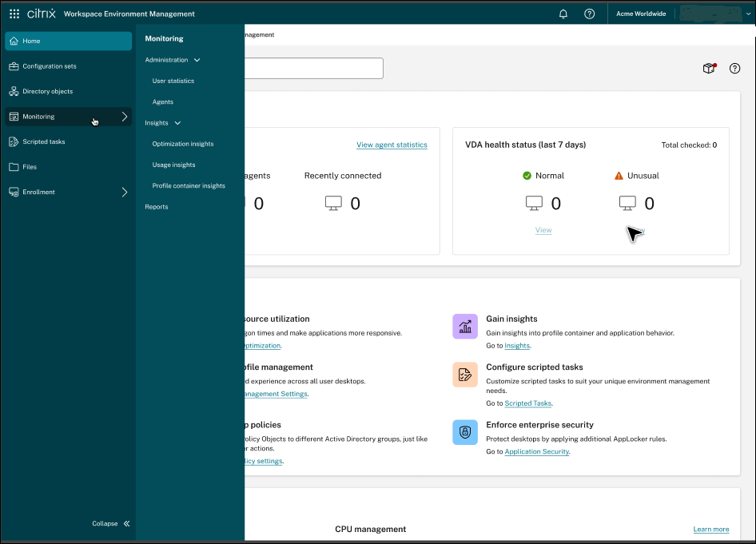The height and width of the screenshot is (544, 756).
Task: Go to Configuration sets in sidebar
Action: tap(50, 66)
